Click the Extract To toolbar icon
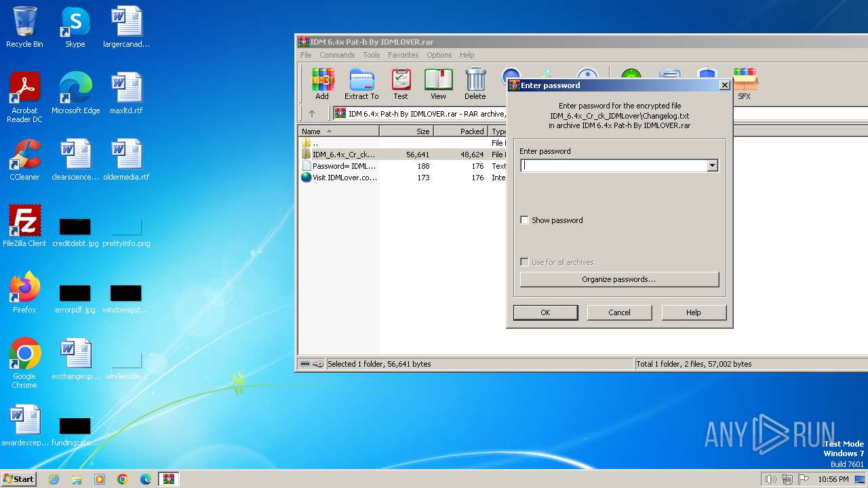This screenshot has height=488, width=868. tap(361, 84)
